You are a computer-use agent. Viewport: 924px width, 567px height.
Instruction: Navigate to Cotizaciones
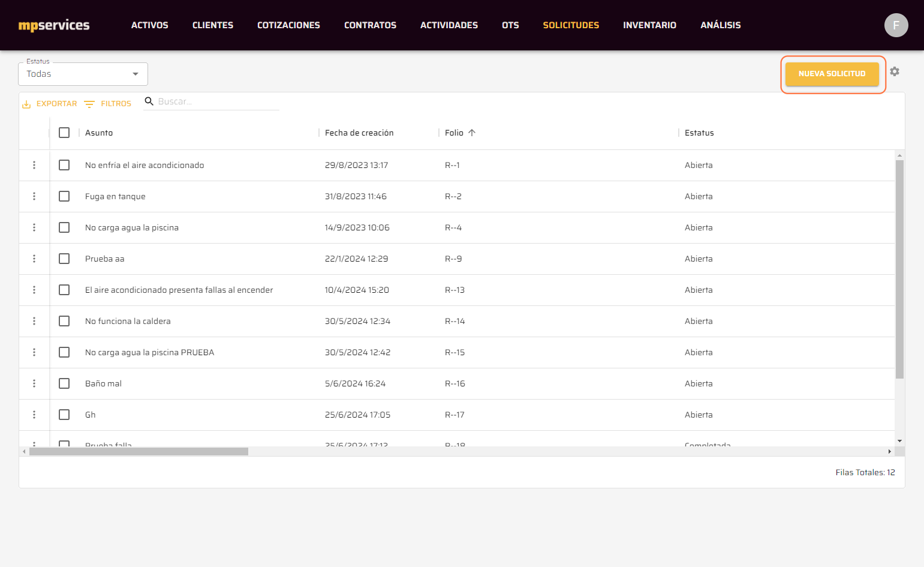(288, 25)
